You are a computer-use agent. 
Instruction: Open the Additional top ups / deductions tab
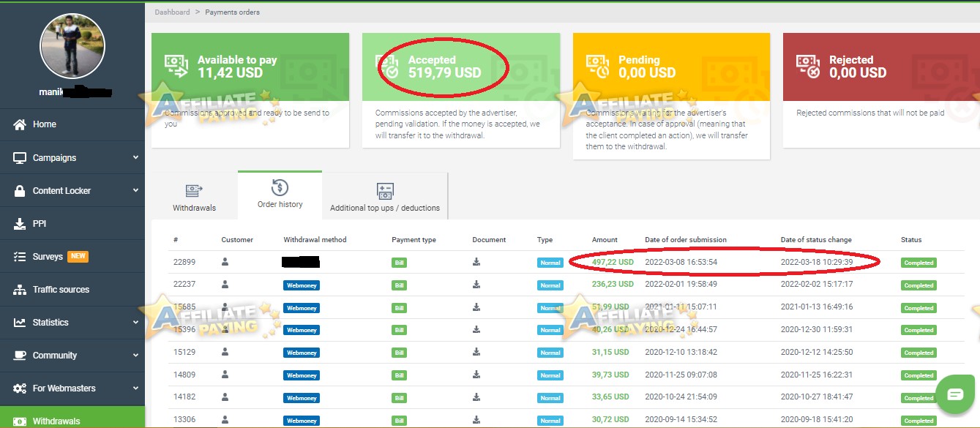pyautogui.click(x=384, y=195)
